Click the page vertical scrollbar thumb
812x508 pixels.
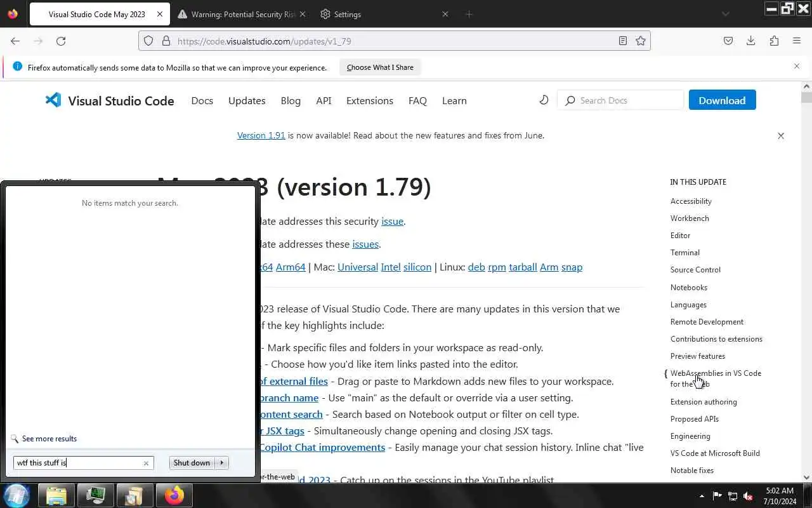coord(806,97)
